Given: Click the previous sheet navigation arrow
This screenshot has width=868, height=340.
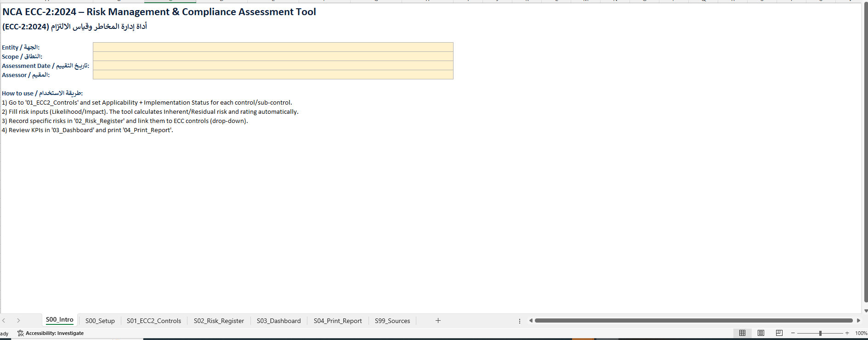Looking at the screenshot, I should tap(4, 321).
